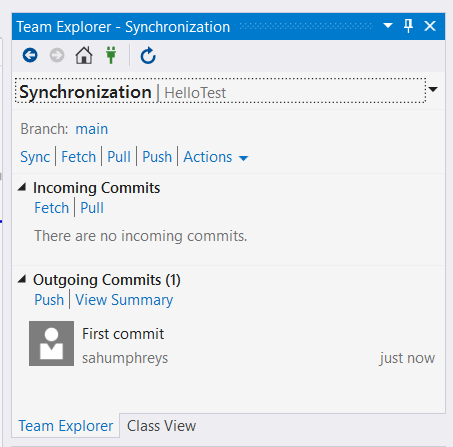Image resolution: width=453 pixels, height=447 pixels.
Task: Collapse the Incoming Commits section
Action: tap(22, 187)
